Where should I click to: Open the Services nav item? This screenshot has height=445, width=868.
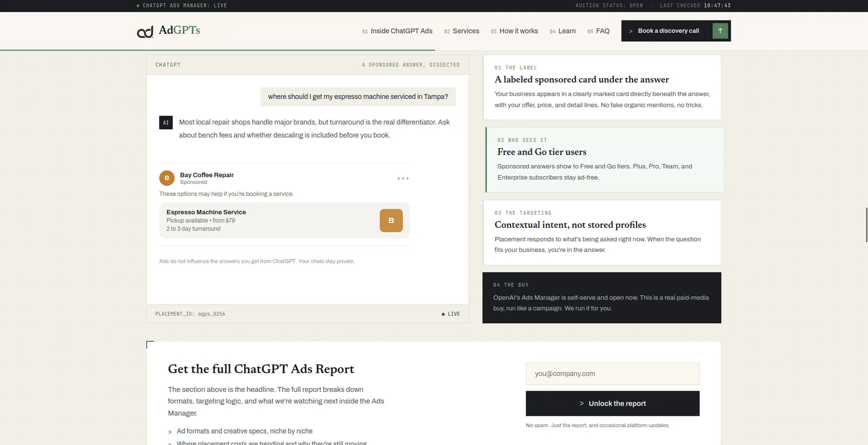462,31
